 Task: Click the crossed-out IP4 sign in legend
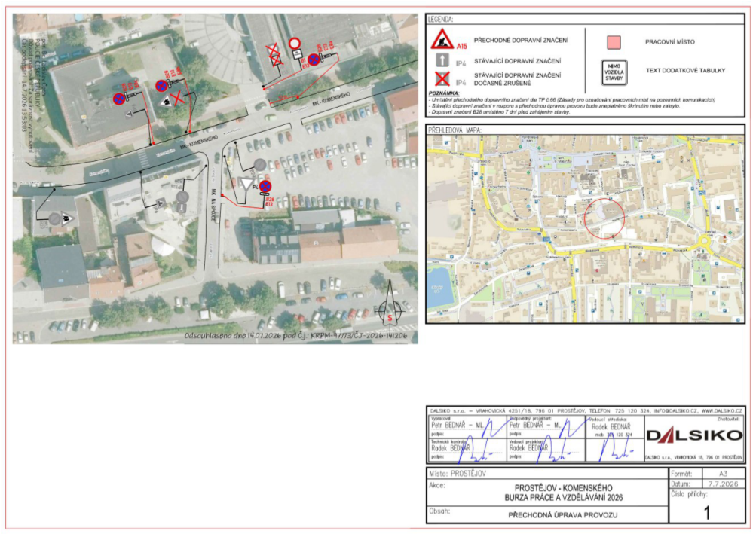click(442, 79)
